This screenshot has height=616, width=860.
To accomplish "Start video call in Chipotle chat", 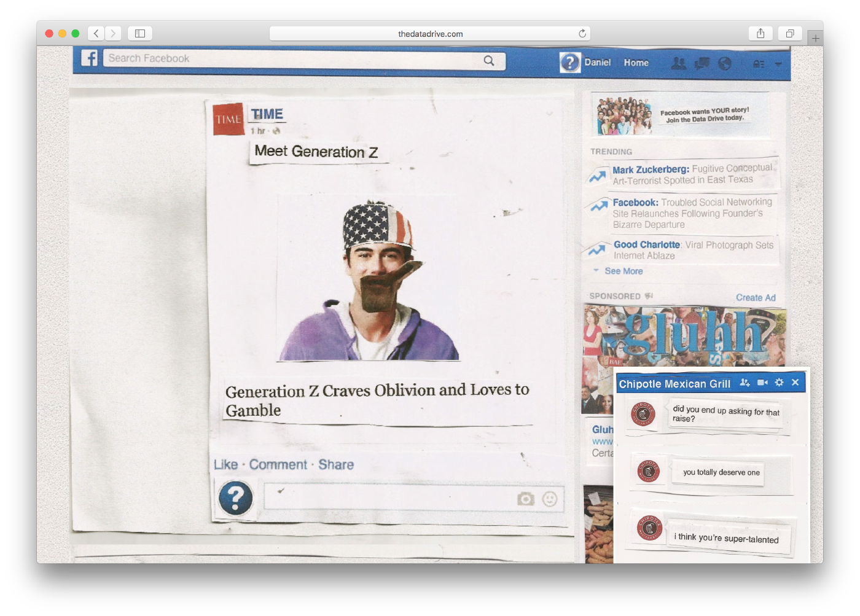I will [762, 383].
